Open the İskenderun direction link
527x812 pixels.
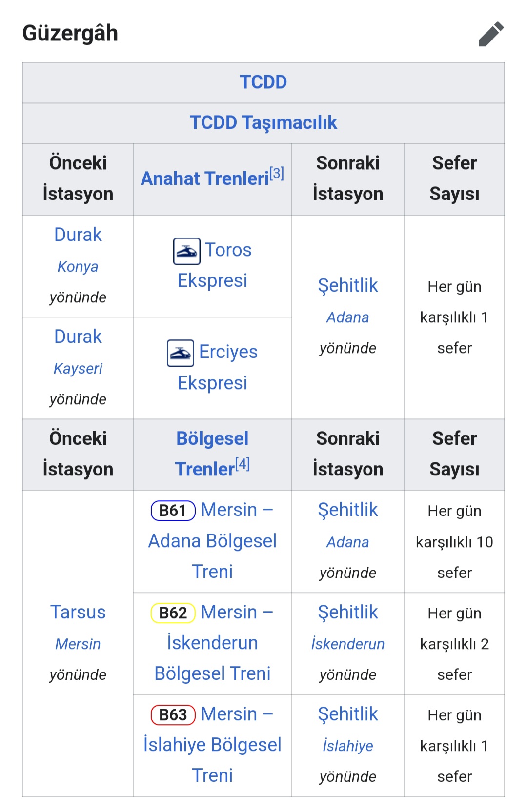pyautogui.click(x=348, y=644)
